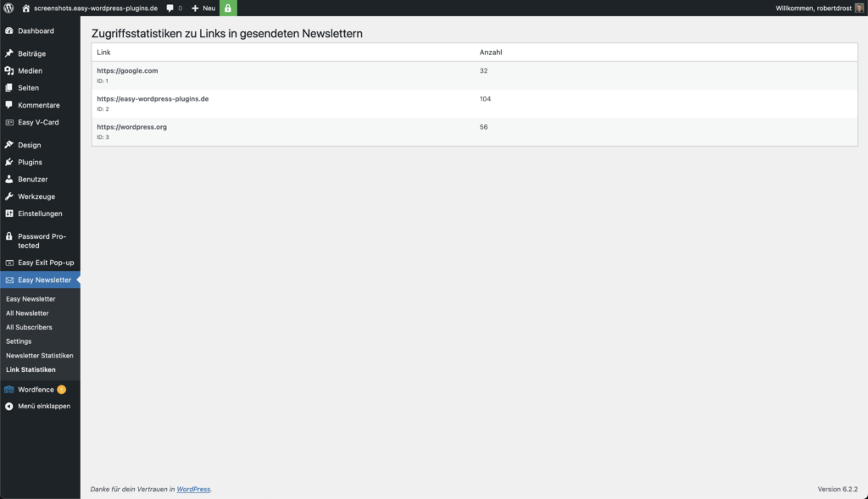Click the count value 104
Viewport: 868px width, 499px height.
(485, 99)
